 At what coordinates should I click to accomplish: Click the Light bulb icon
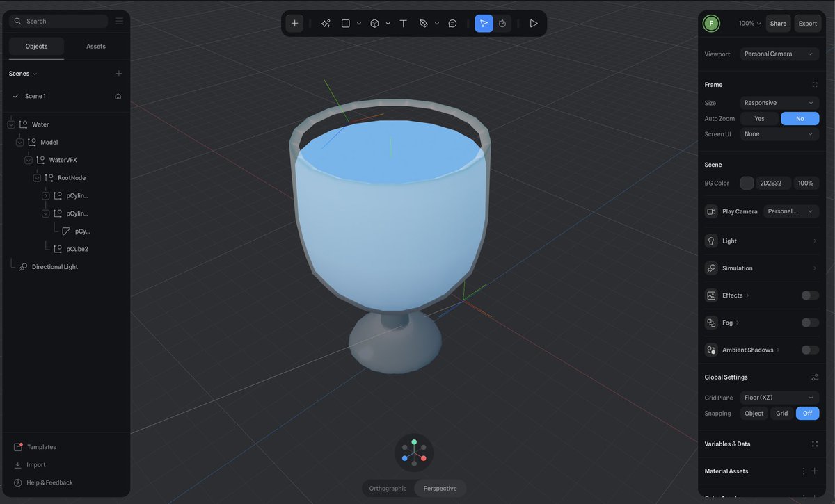(711, 241)
